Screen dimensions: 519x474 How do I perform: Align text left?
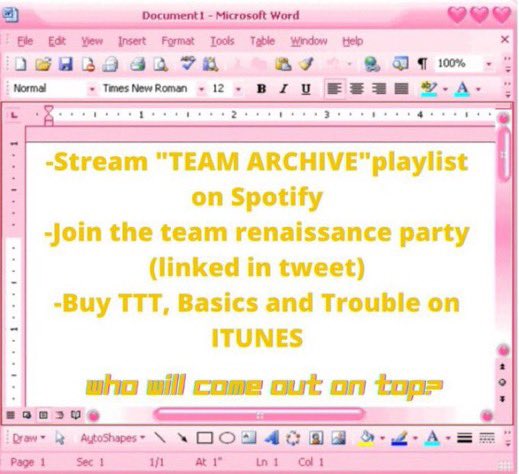(334, 89)
